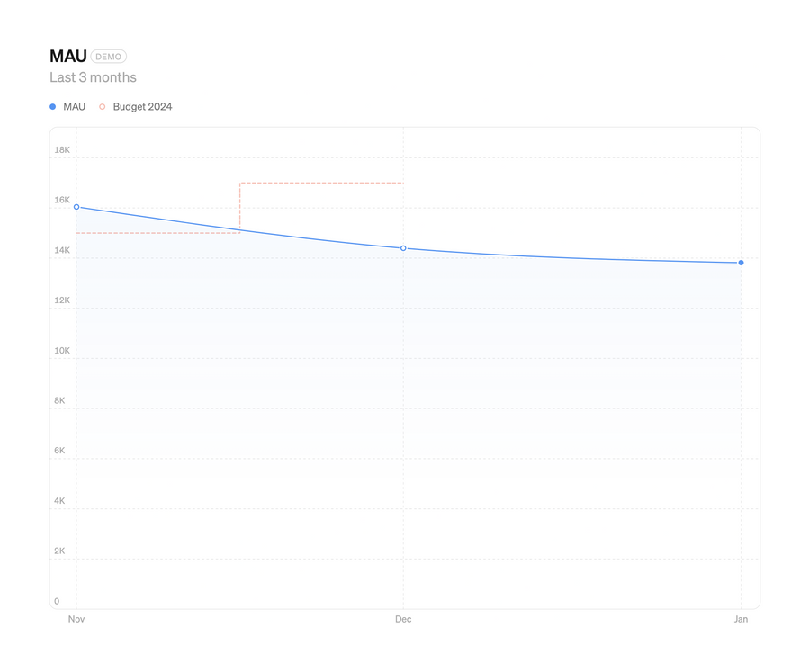Click the red Budget 2024 legend circle
Image resolution: width=810 pixels, height=672 pixels.
click(x=102, y=106)
